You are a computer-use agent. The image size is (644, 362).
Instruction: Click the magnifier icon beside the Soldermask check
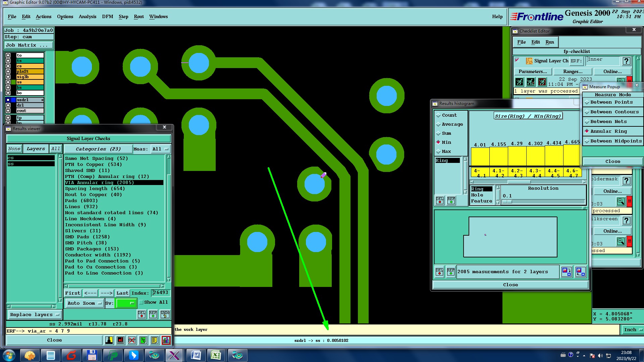coord(621,201)
